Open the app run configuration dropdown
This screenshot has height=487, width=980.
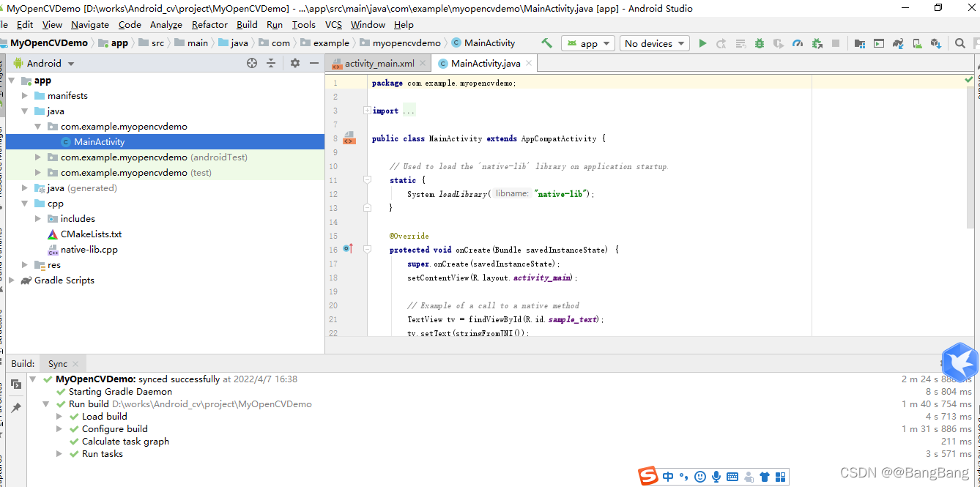(x=589, y=43)
